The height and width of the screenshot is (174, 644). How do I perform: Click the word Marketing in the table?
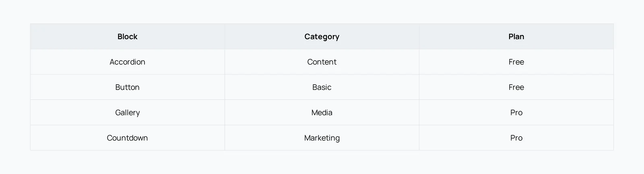322,138
